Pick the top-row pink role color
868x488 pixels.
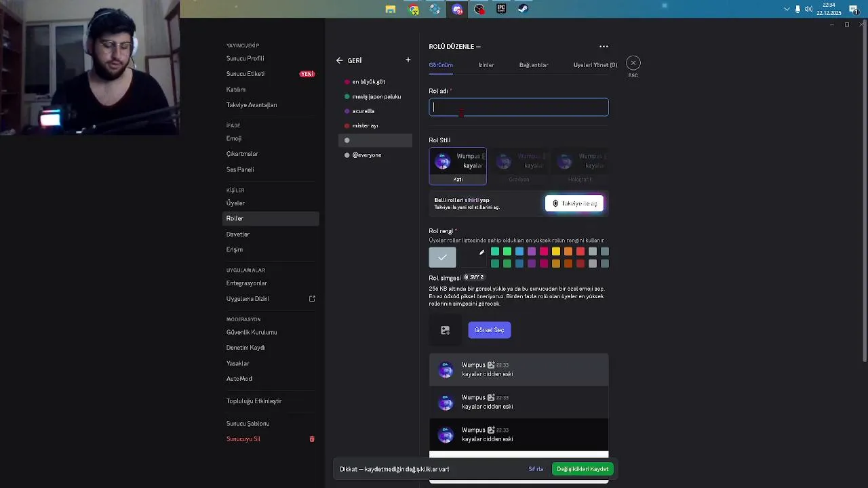tap(544, 251)
